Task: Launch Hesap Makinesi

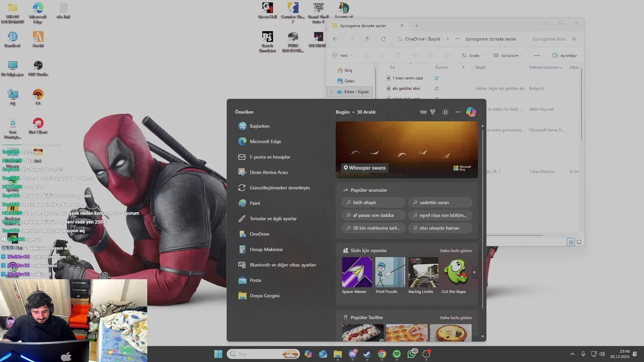Action: pyautogui.click(x=261, y=249)
